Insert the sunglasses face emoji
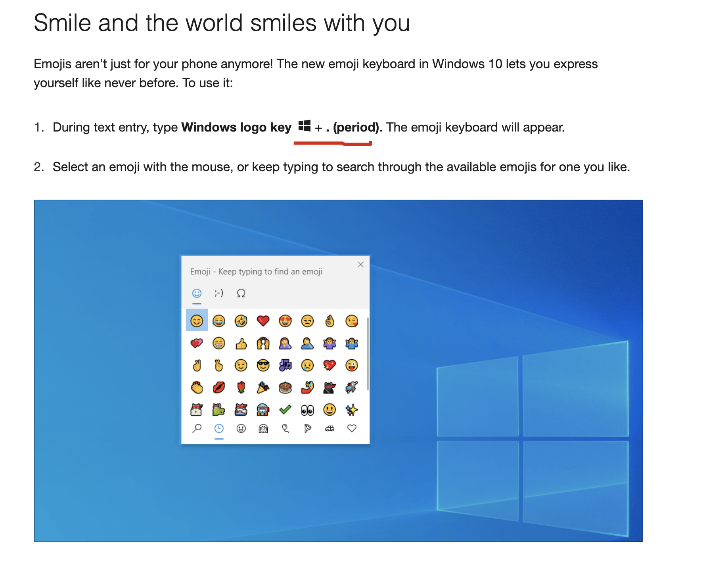The height and width of the screenshot is (580, 728). click(263, 365)
